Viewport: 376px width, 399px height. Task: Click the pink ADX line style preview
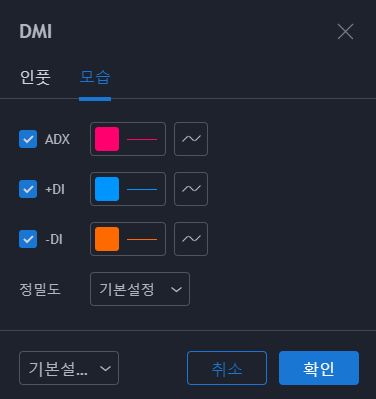142,139
